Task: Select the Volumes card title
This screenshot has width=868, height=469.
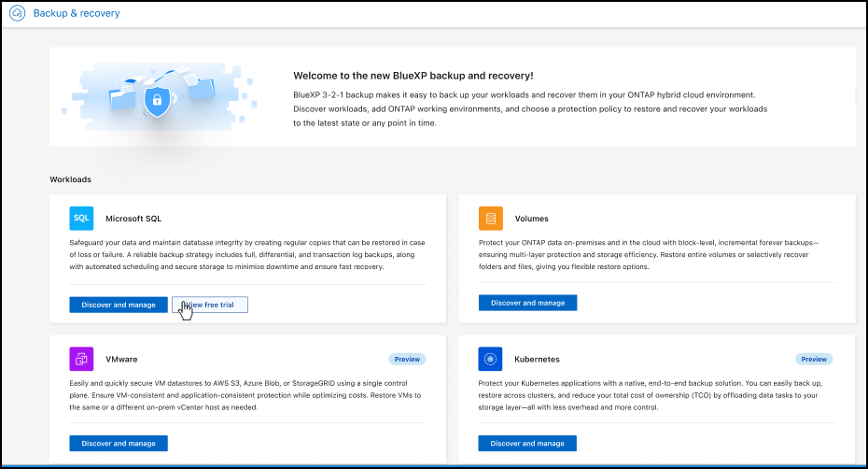Action: [532, 219]
